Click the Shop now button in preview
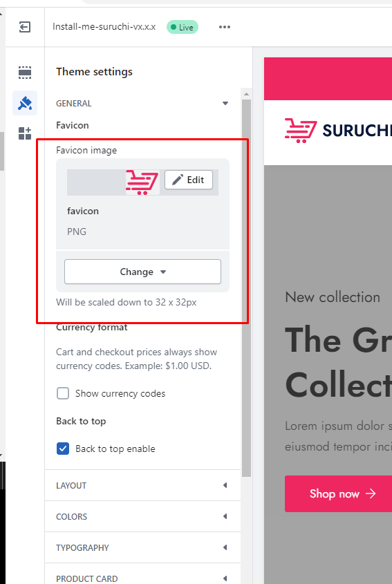Image resolution: width=392 pixels, height=584 pixels. (x=338, y=493)
